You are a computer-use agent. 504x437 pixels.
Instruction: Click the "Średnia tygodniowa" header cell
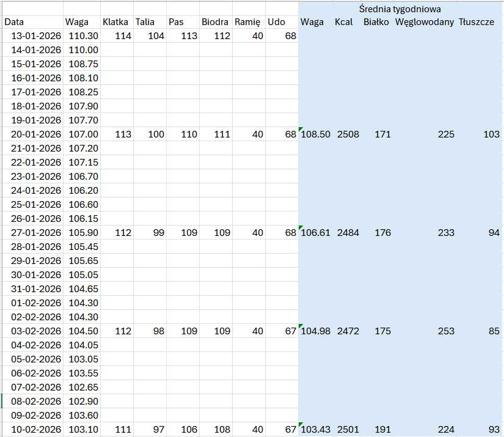point(400,9)
